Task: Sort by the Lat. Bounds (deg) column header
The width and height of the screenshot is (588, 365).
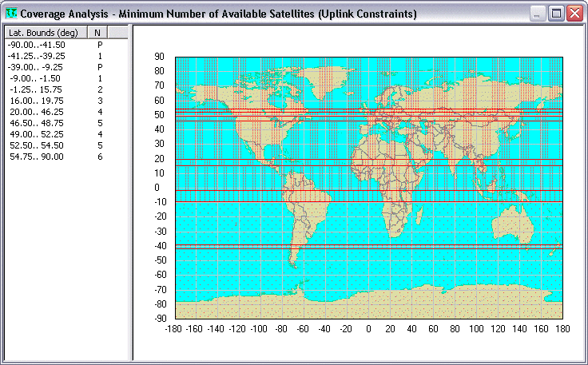Action: click(43, 32)
